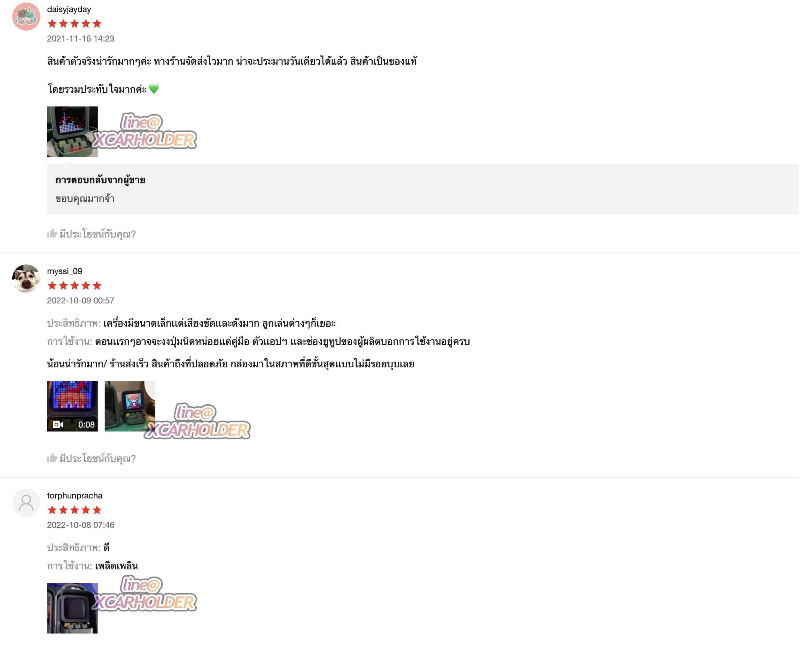Open myssi_09's second review photo
Image resolution: width=812 pixels, height=654 pixels.
pyautogui.click(x=129, y=406)
